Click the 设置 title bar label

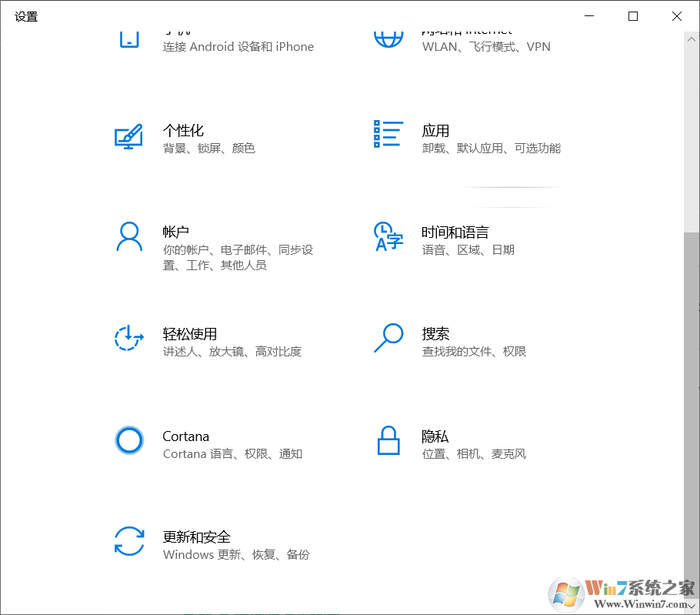coord(25,15)
